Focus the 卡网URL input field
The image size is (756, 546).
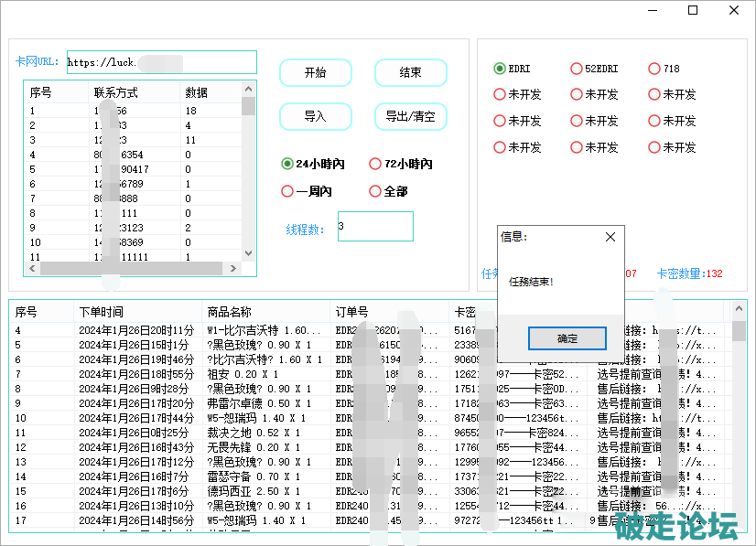click(x=161, y=62)
